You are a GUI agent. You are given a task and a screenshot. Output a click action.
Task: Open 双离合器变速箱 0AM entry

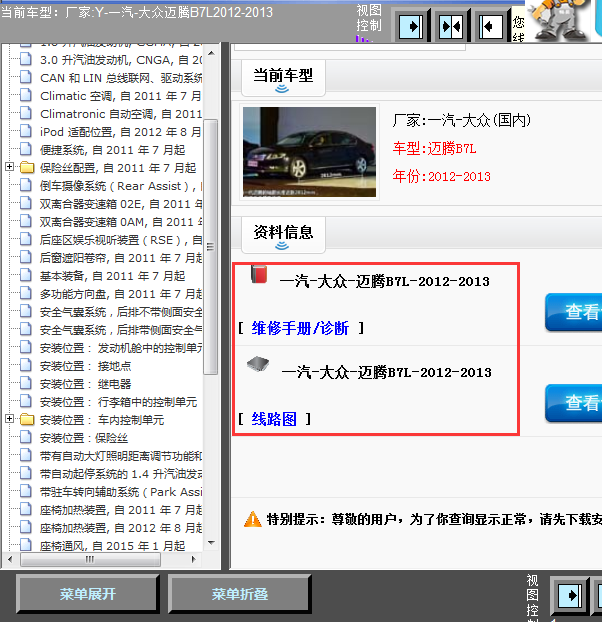pos(121,222)
